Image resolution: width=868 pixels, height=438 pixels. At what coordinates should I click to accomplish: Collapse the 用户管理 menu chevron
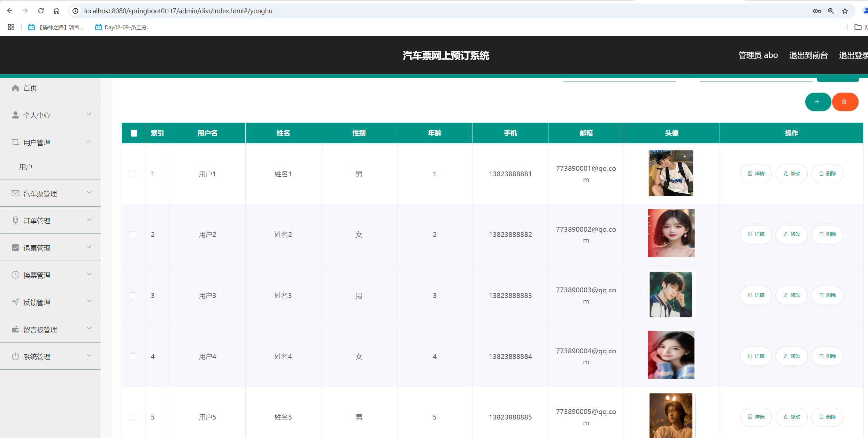pos(89,141)
